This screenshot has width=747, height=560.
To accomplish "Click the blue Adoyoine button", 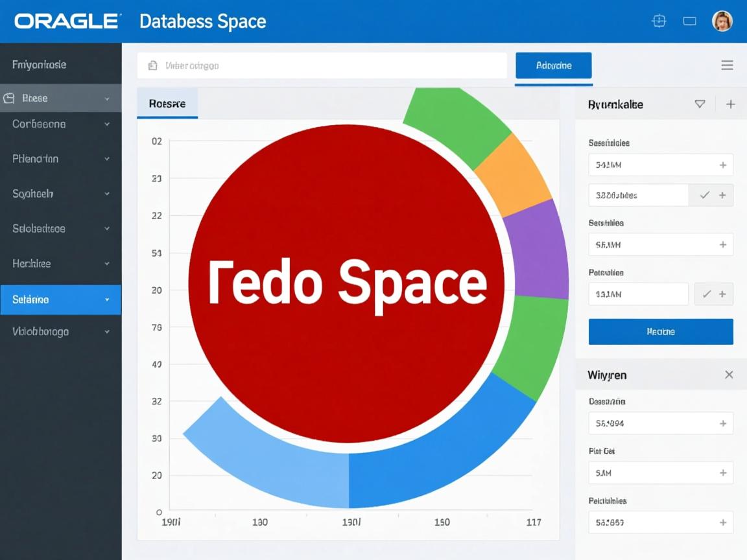I will pos(553,65).
